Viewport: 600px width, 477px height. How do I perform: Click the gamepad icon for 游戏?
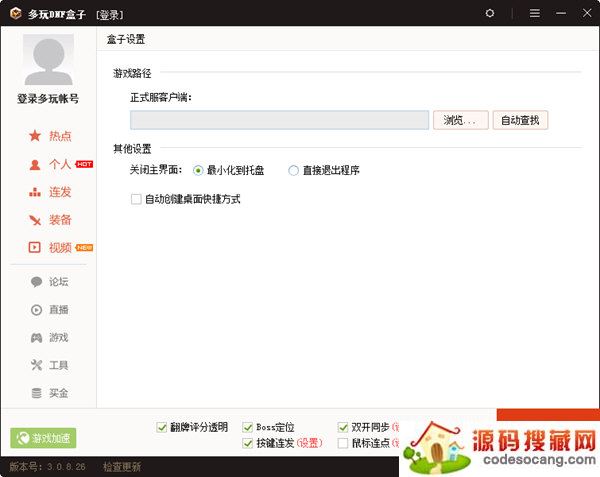click(36, 338)
